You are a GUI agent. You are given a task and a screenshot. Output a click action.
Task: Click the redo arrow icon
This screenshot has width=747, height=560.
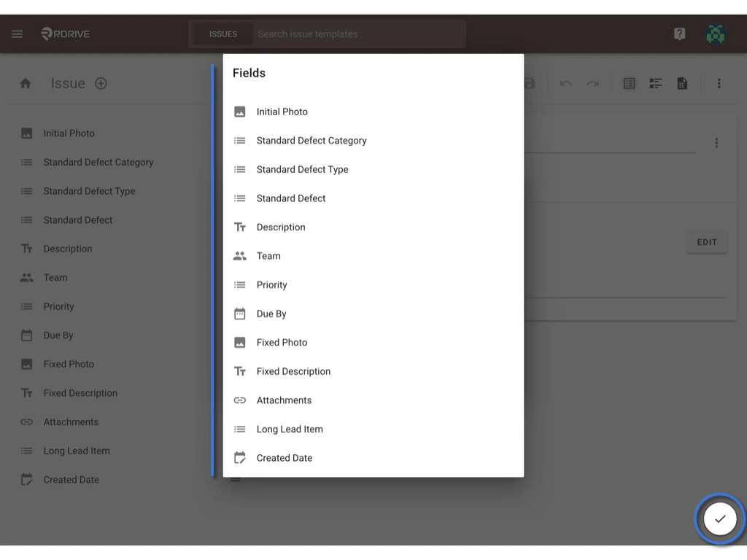[592, 84]
